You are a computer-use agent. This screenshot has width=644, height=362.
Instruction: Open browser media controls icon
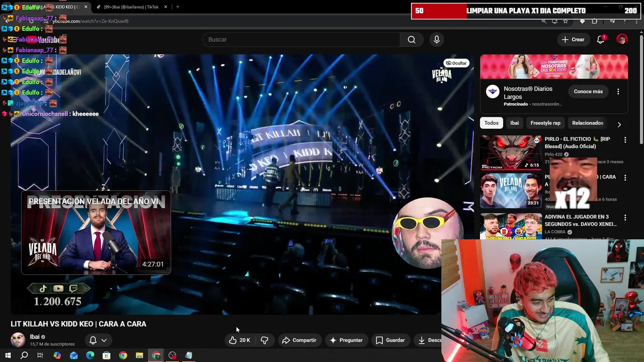click(612, 21)
